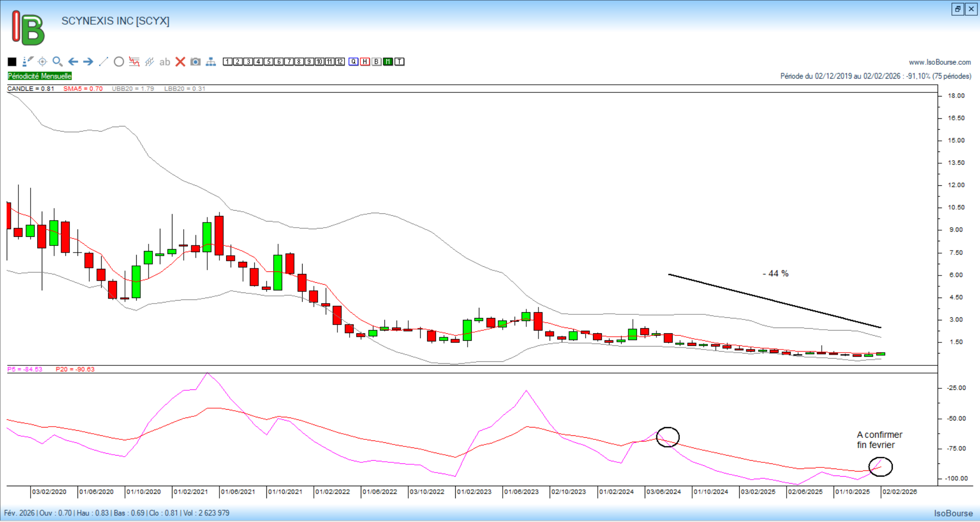Click the Périodicité Mensuelle label
Screen dimensions: 980x522
pos(40,76)
